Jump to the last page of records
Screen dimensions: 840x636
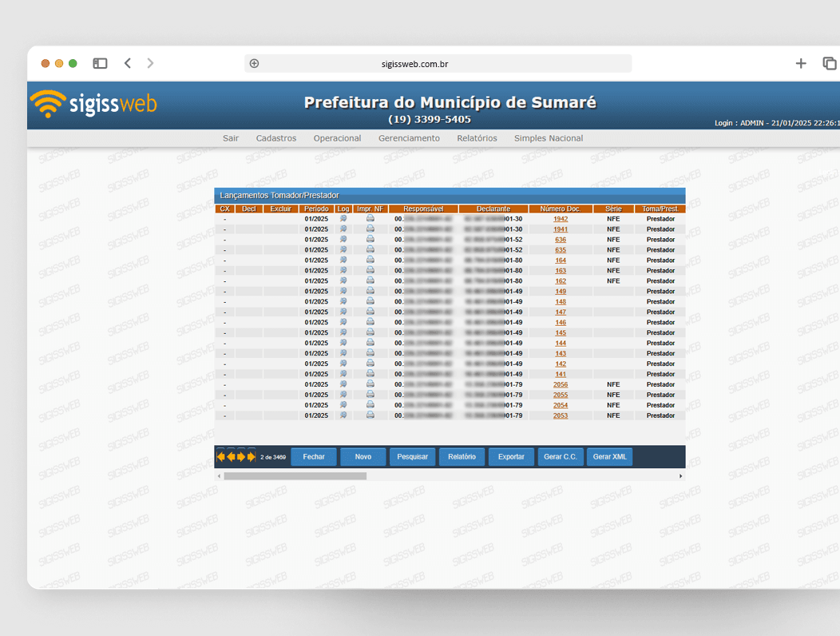[251, 456]
